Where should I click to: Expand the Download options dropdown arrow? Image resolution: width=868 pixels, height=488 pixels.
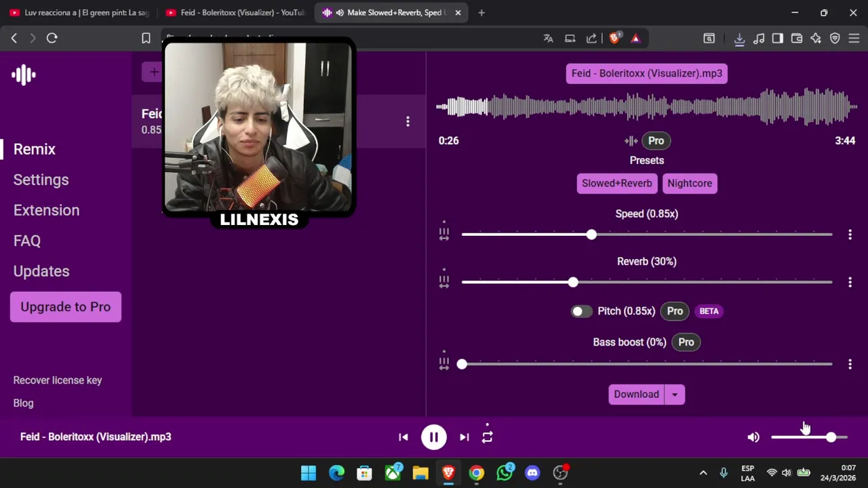[x=675, y=394]
